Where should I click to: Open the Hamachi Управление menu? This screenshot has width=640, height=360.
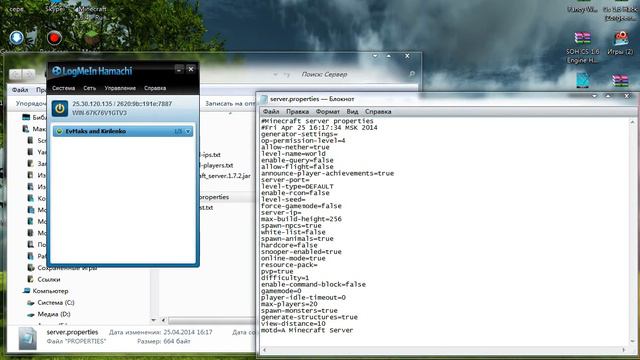point(120,88)
